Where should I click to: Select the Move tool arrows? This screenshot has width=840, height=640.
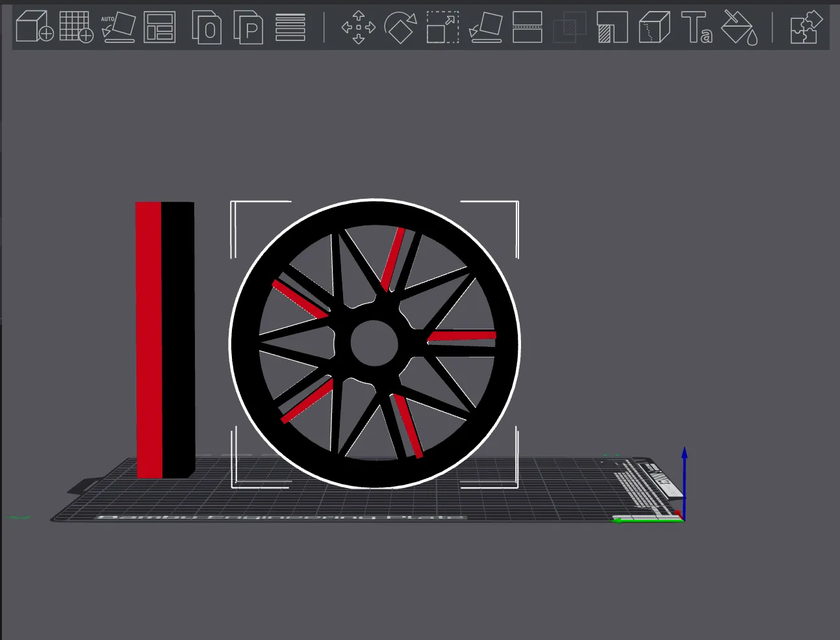[x=359, y=27]
